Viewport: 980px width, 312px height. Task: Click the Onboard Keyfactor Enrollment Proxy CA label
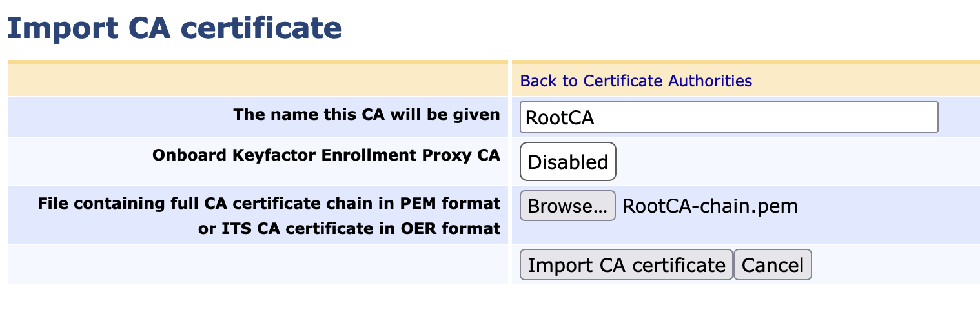point(326,155)
